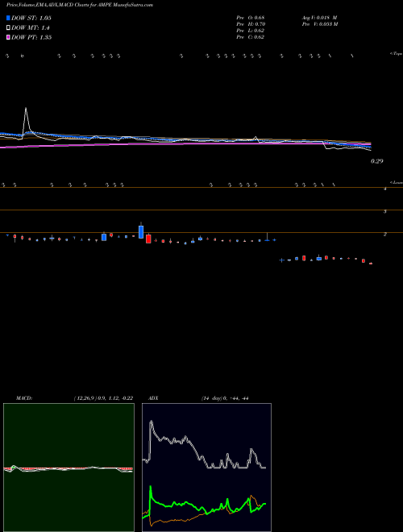Click the '<-Lows' marker label

click(x=396, y=182)
